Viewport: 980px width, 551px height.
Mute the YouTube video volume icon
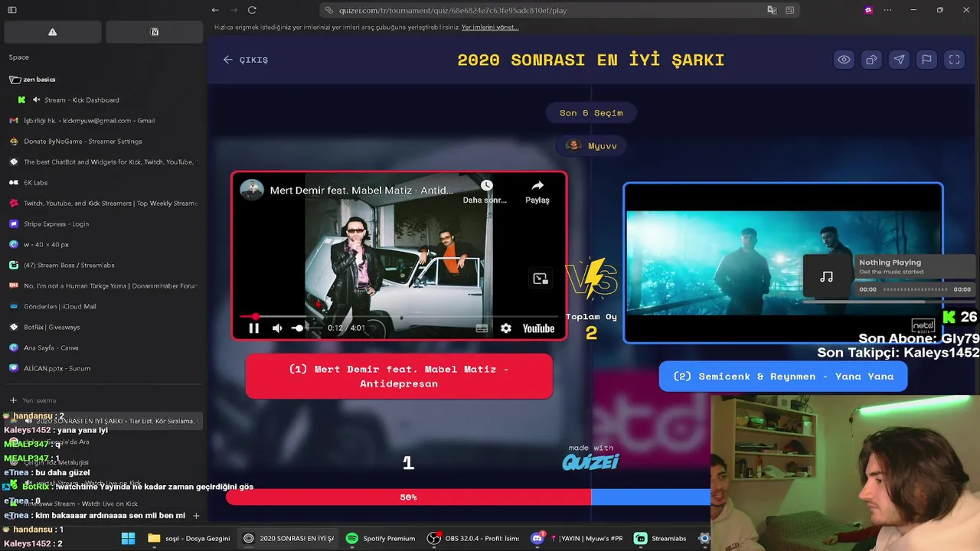tap(277, 328)
